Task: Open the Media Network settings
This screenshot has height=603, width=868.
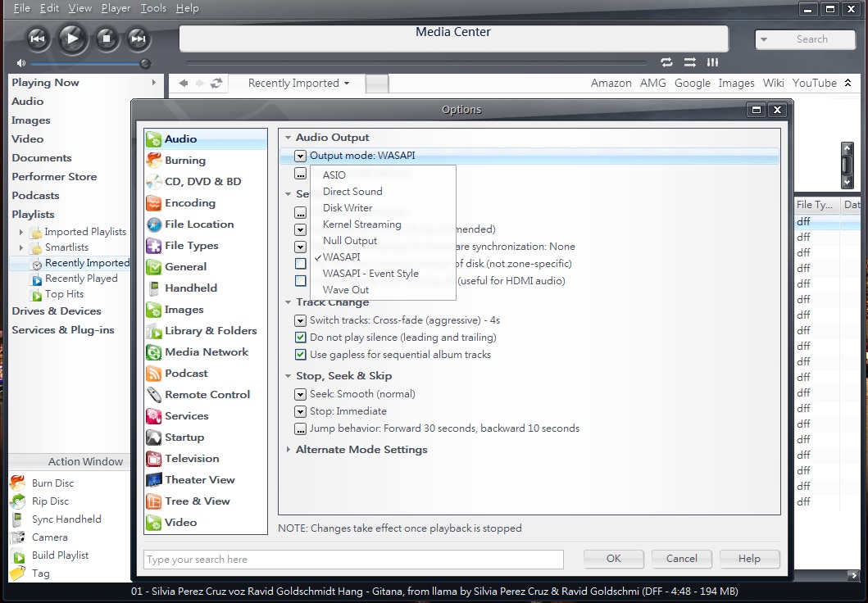Action: tap(206, 352)
